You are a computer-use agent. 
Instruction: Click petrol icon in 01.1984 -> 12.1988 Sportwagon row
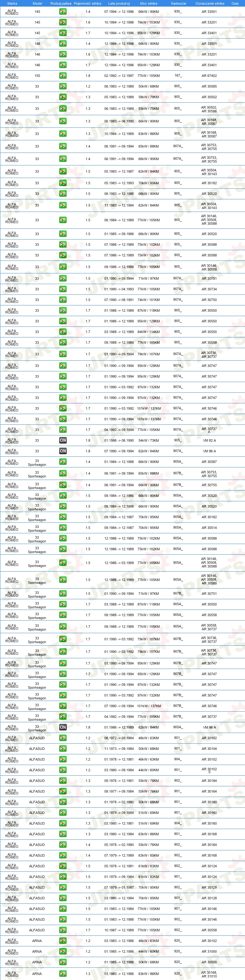tap(63, 462)
